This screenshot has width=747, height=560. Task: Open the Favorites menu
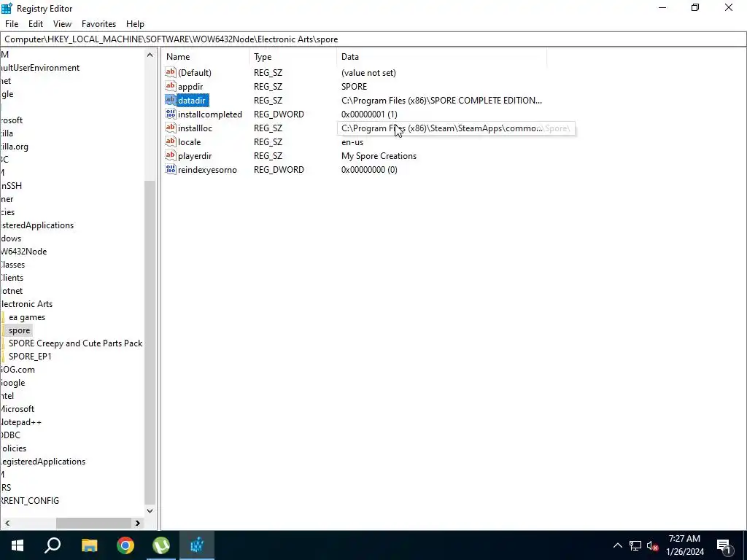coord(98,24)
